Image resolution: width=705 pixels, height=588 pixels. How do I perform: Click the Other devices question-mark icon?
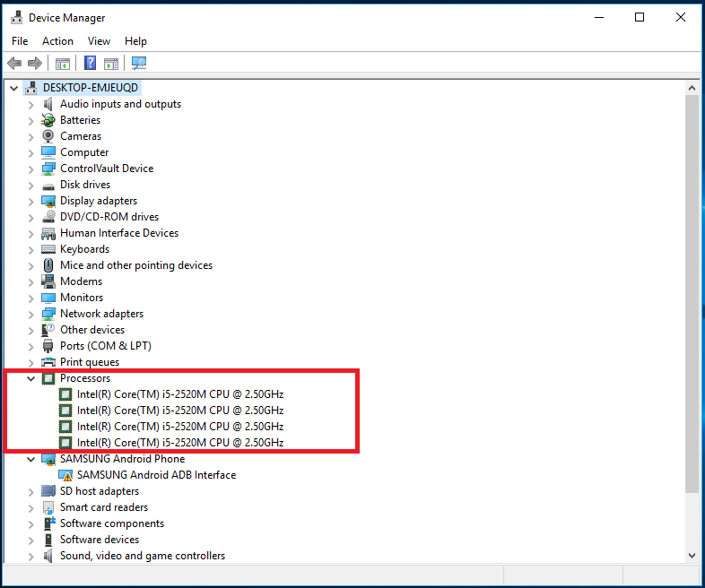[x=48, y=330]
